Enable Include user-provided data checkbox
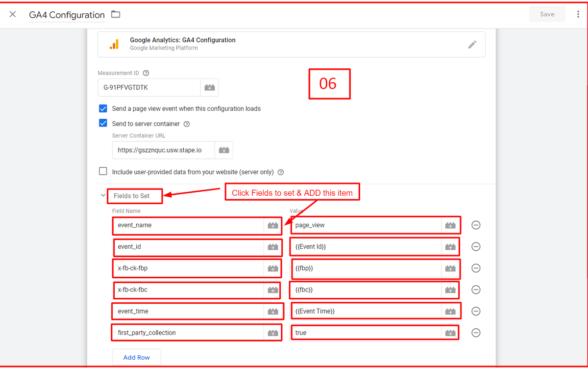 (x=103, y=172)
